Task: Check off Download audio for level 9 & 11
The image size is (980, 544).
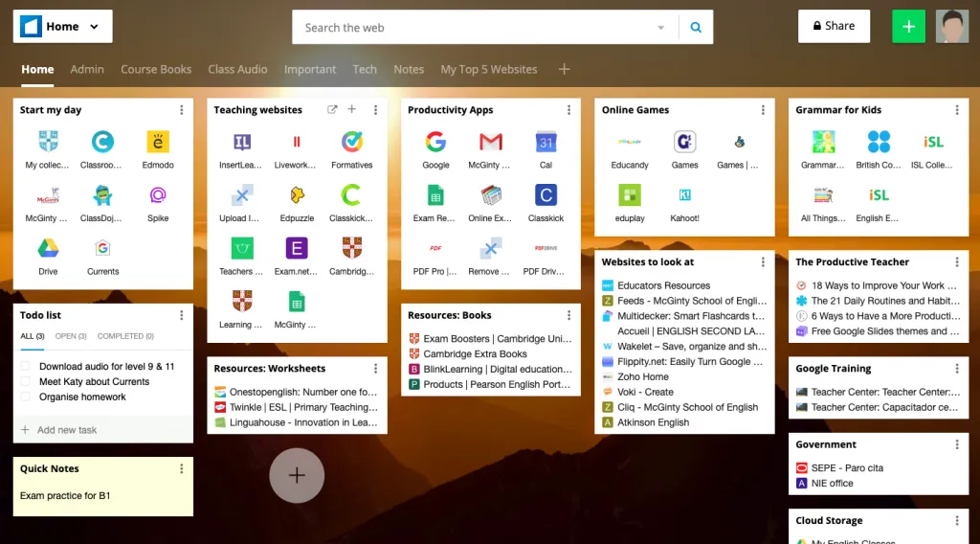Action: pos(26,367)
